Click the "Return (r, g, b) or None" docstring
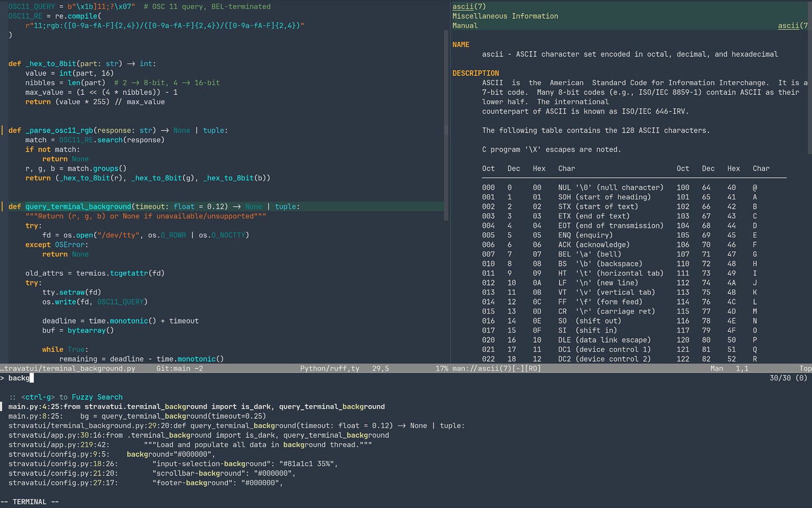 146,216
